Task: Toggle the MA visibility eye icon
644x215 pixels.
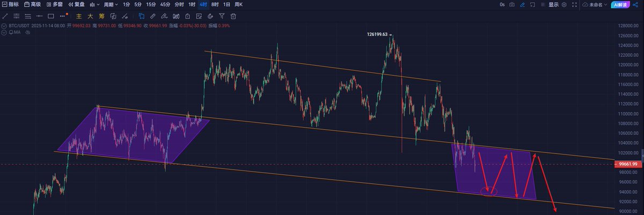Action: click(27, 32)
